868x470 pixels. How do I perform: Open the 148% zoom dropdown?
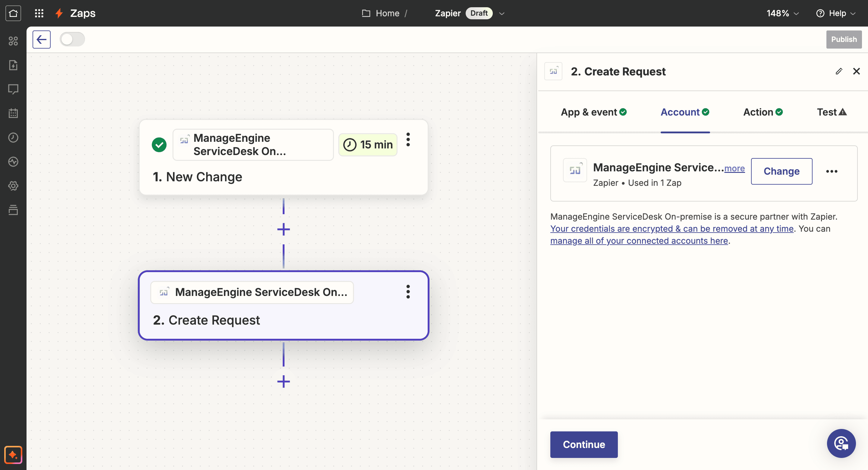pos(782,13)
